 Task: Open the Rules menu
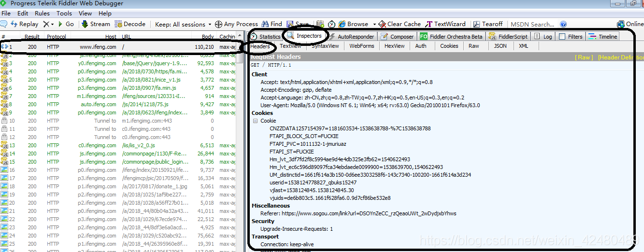coord(42,14)
